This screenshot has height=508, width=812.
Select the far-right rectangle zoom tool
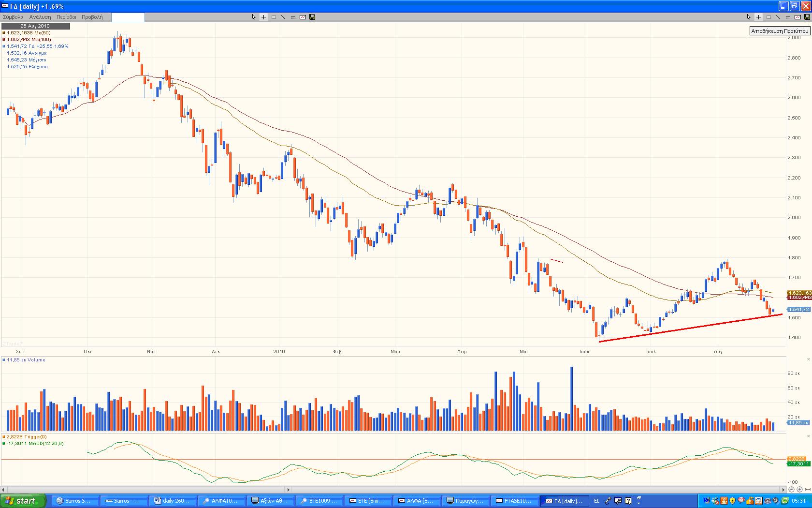[x=768, y=17]
